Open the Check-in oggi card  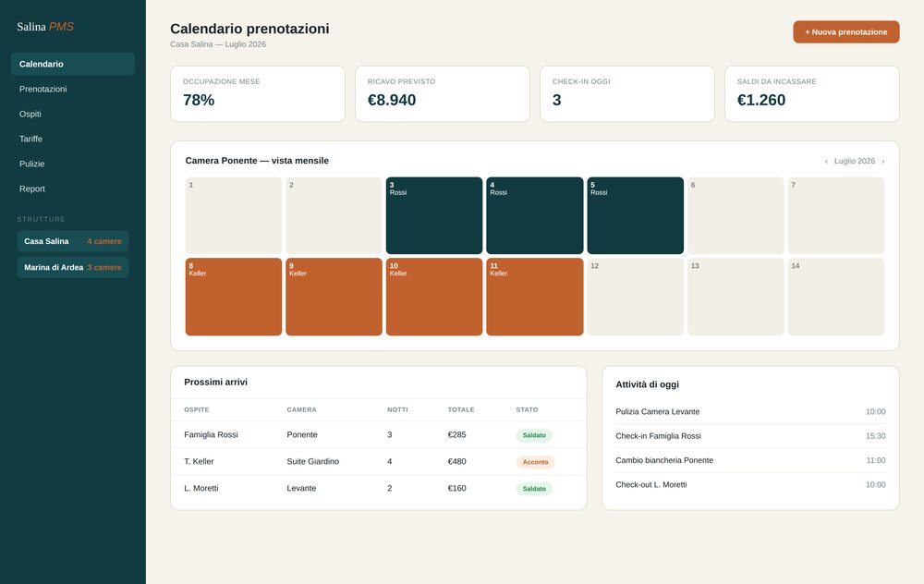[627, 94]
